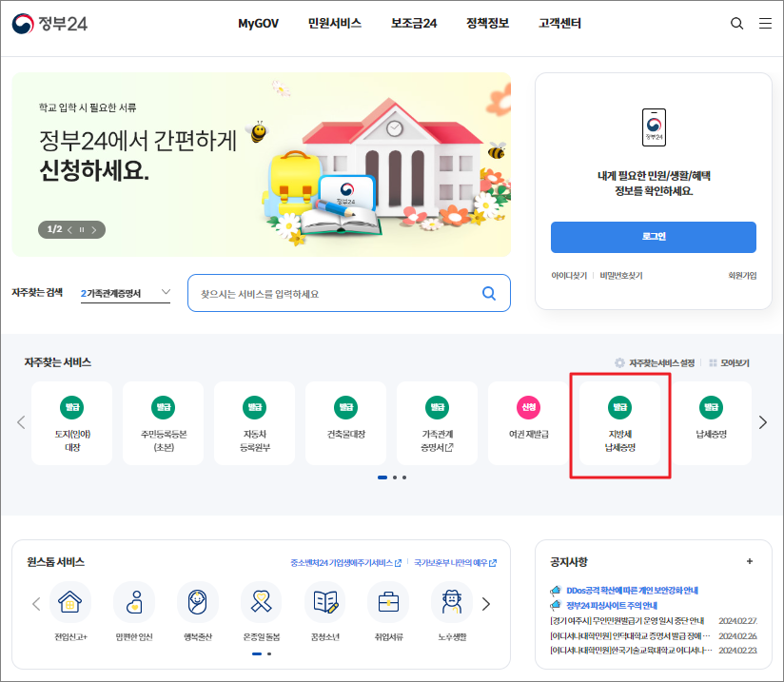Pause the banner slideshow

[x=81, y=229]
